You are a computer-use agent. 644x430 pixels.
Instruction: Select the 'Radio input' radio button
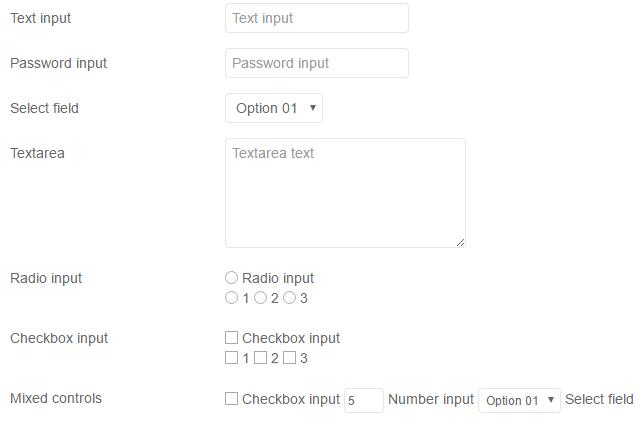pos(232,278)
